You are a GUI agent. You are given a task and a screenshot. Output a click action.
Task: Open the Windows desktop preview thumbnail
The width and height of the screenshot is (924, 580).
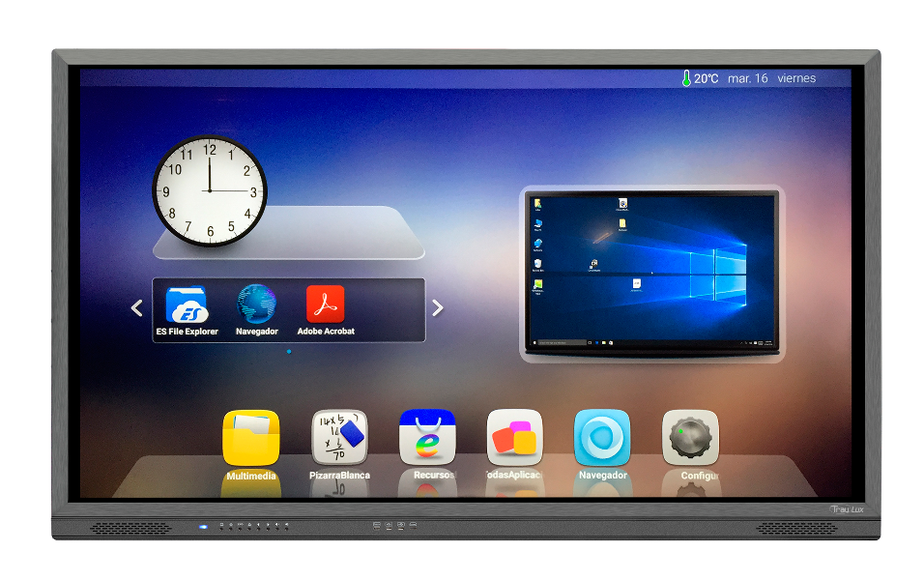click(652, 271)
